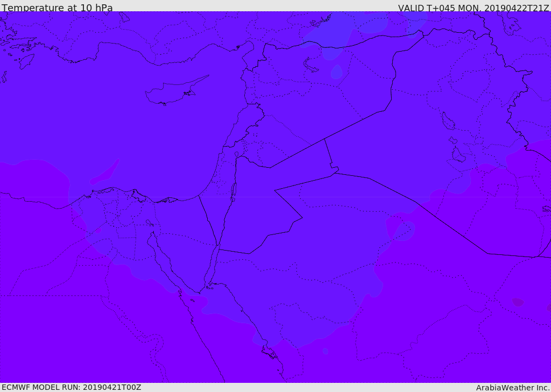Click the 'ArabiaWeather Inc' credit text
The image size is (551, 392).
pos(513,388)
